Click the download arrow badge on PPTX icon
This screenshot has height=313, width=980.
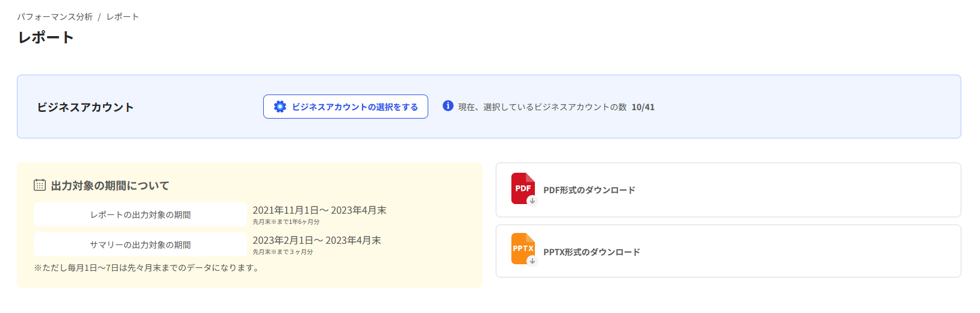pos(532,261)
